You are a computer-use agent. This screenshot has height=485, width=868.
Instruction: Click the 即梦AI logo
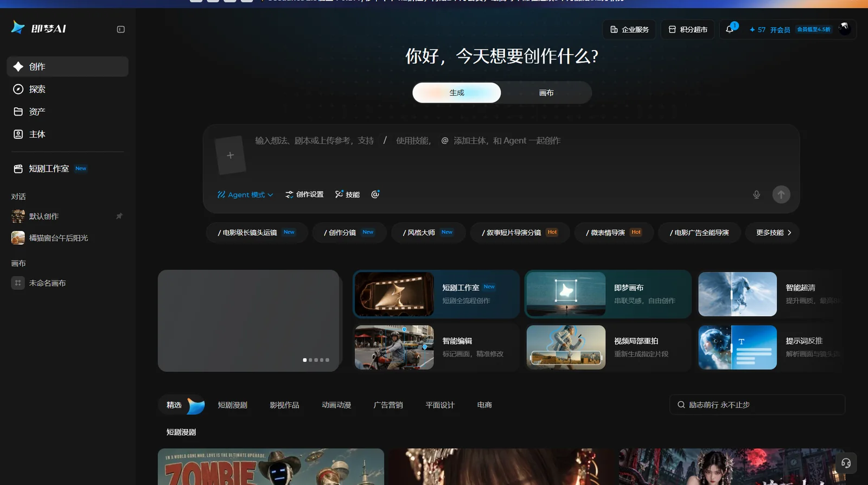coord(39,28)
